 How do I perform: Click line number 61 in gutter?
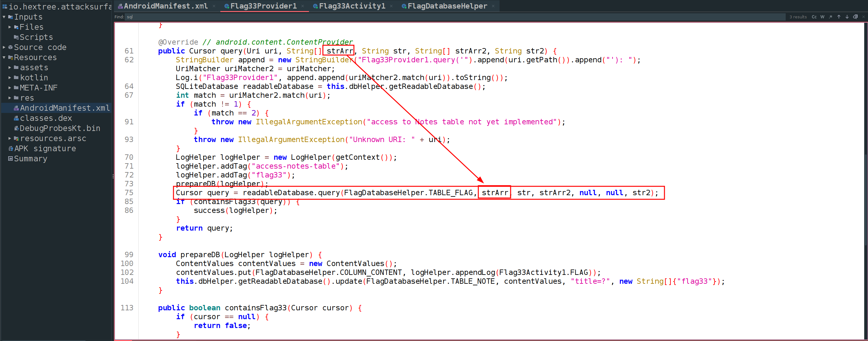click(129, 51)
